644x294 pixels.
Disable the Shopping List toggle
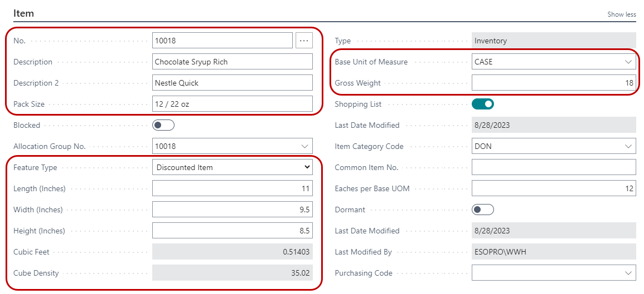[482, 104]
